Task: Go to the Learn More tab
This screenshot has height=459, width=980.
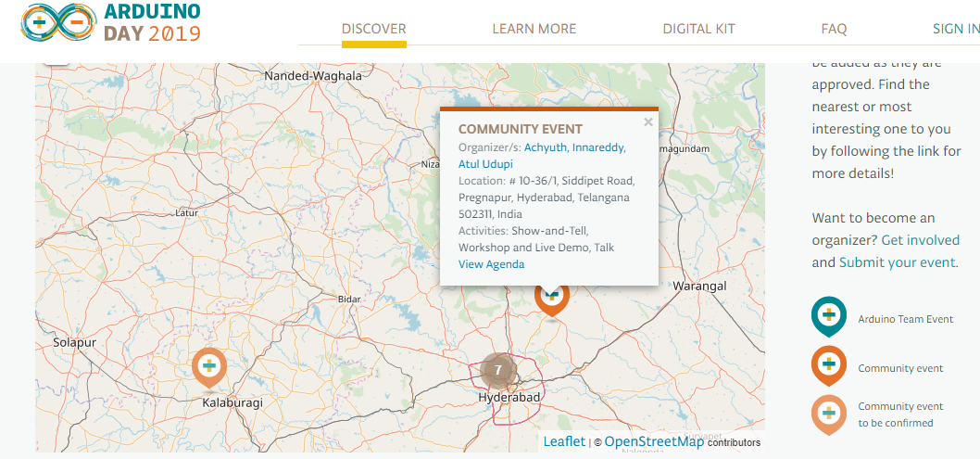Action: 534,29
